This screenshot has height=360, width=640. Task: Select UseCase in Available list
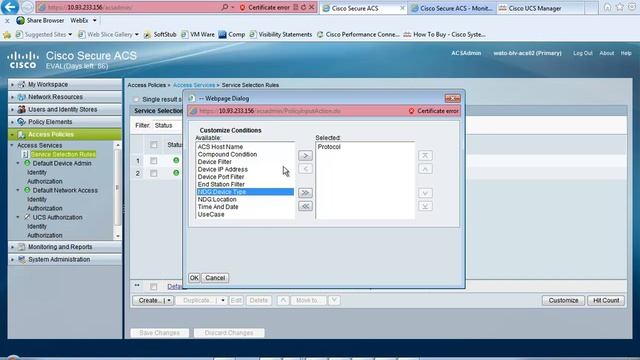(245, 214)
